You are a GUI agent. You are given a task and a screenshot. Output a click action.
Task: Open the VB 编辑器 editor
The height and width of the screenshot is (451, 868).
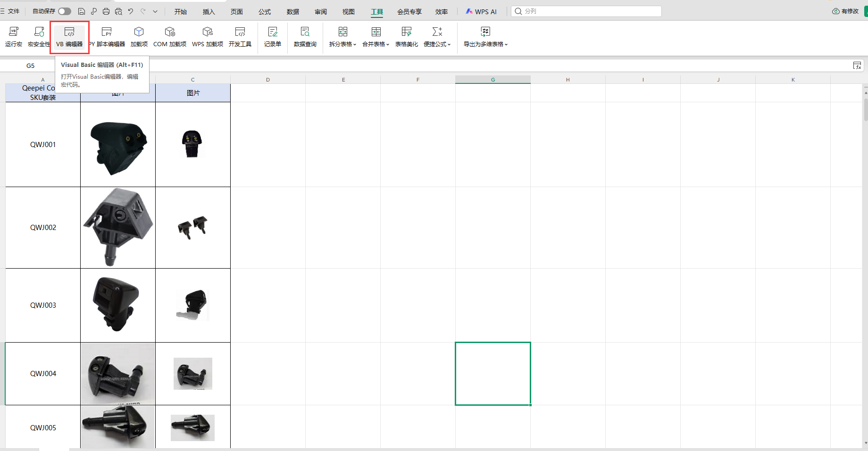point(69,37)
